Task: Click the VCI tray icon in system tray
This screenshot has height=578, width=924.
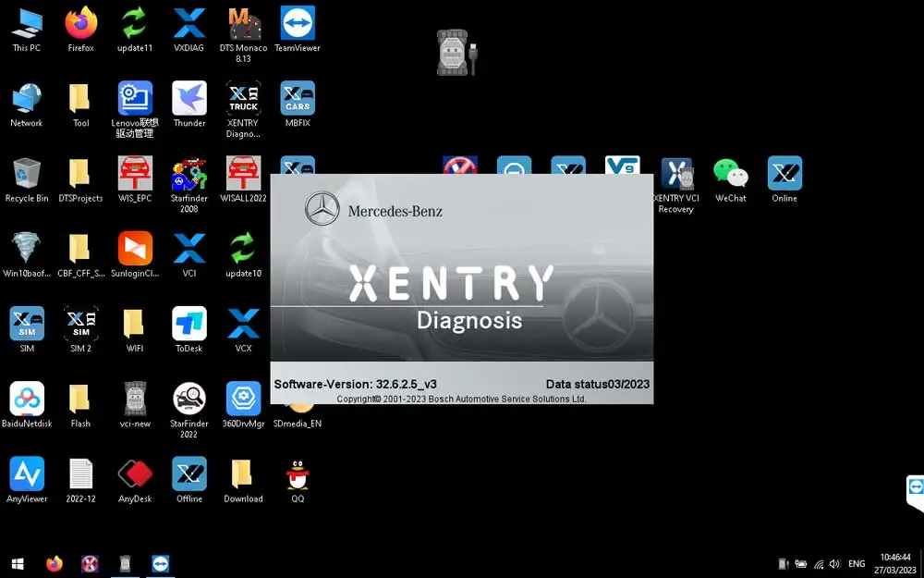Action: (x=784, y=564)
